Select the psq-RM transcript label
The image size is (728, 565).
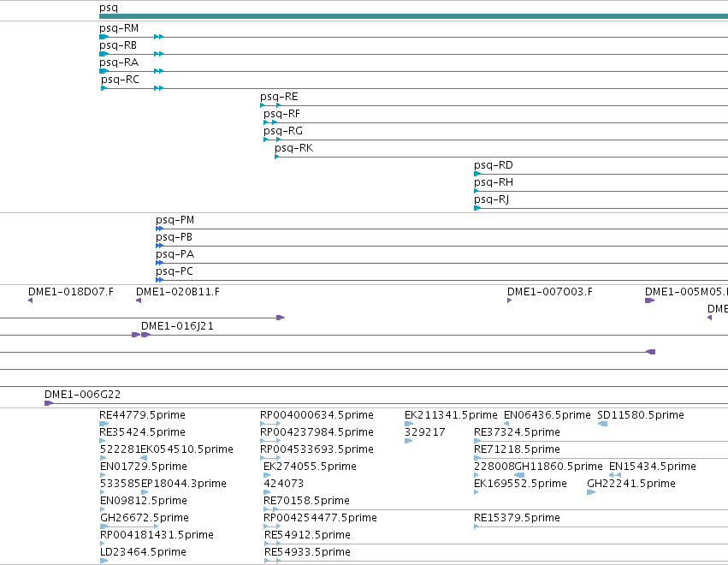coord(119,28)
